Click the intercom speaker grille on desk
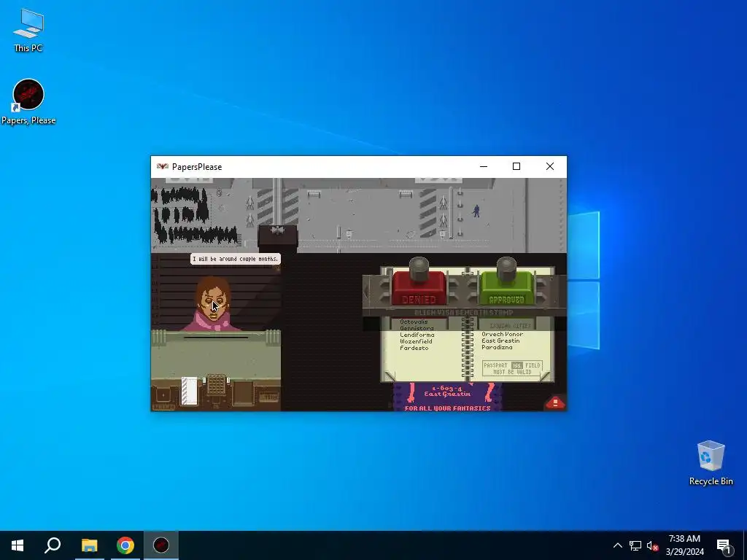This screenshot has height=560, width=747. (x=216, y=384)
